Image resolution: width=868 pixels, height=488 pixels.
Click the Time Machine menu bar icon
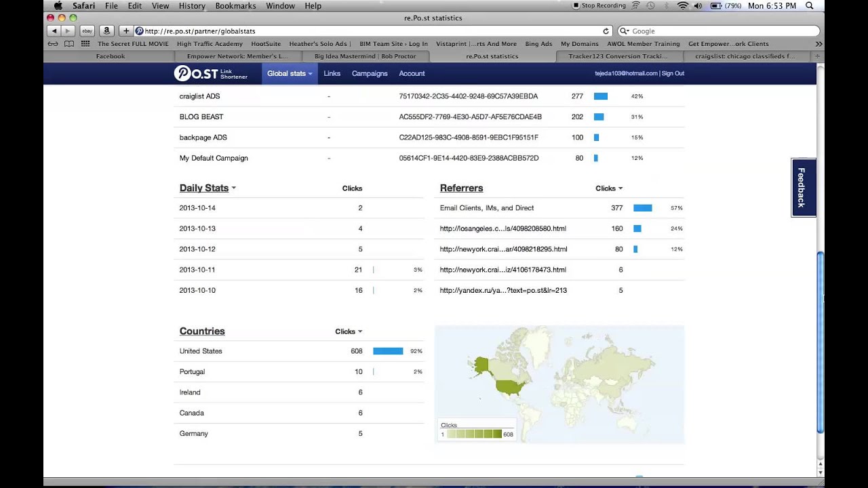point(650,5)
